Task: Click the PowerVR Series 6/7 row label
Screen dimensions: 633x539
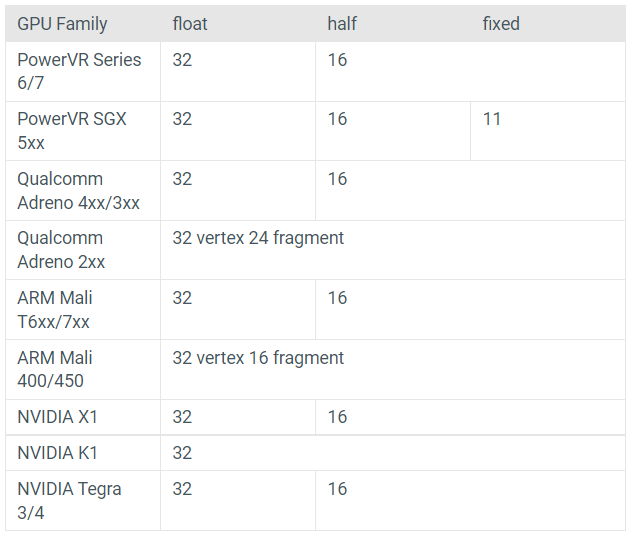Action: [x=79, y=71]
